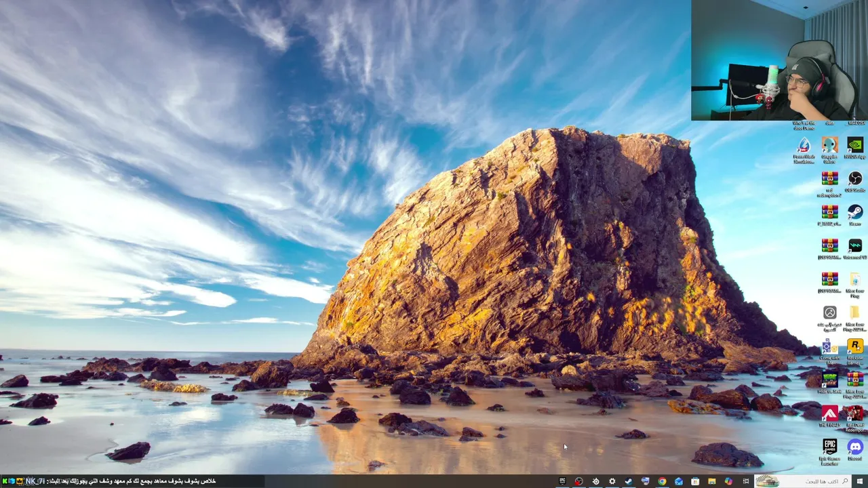Launch the Come with Me desktop shortcut
Image resolution: width=868 pixels, height=488 pixels.
[x=829, y=351]
